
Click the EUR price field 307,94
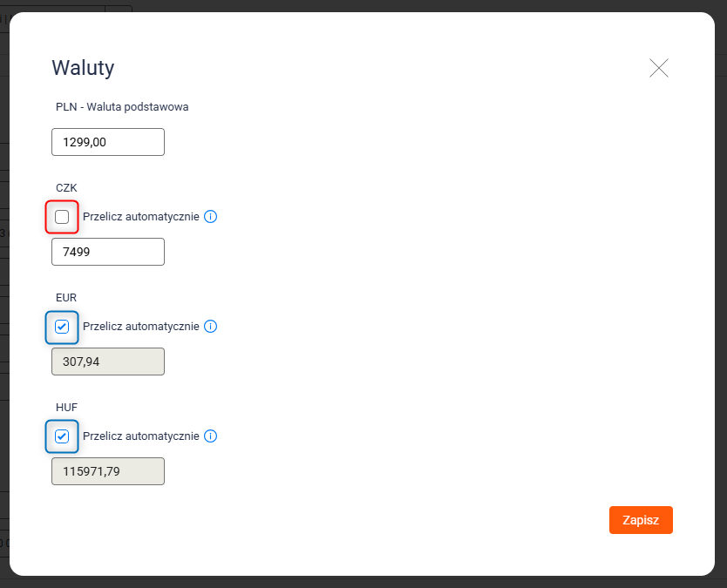click(108, 362)
